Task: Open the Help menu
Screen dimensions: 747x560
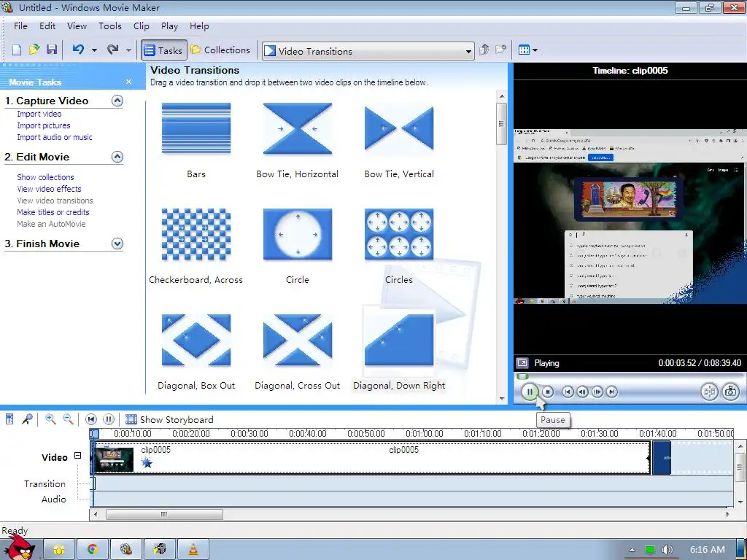Action: pyautogui.click(x=199, y=26)
